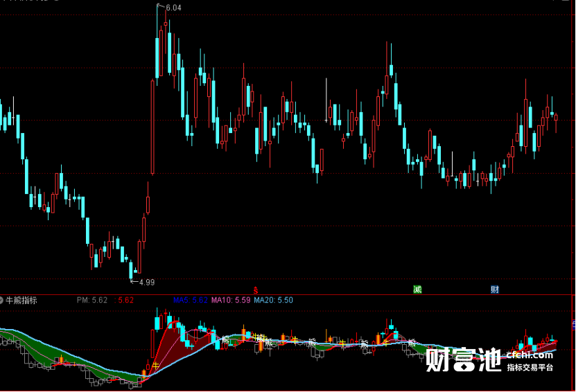This screenshot has width=576, height=392.
Task: Select the 6.04 high price label
Action: click(173, 8)
